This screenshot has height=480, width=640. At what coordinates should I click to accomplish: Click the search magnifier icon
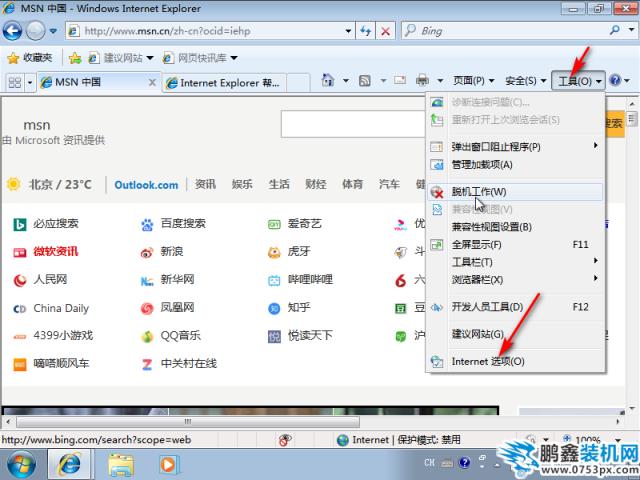[615, 30]
